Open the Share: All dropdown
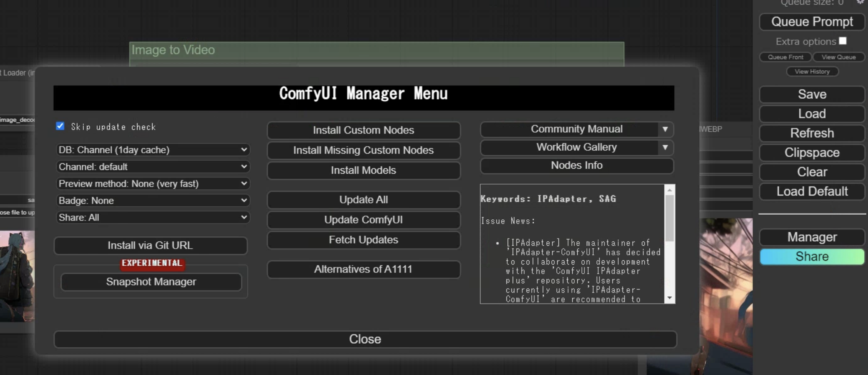The width and height of the screenshot is (868, 375). click(x=153, y=218)
